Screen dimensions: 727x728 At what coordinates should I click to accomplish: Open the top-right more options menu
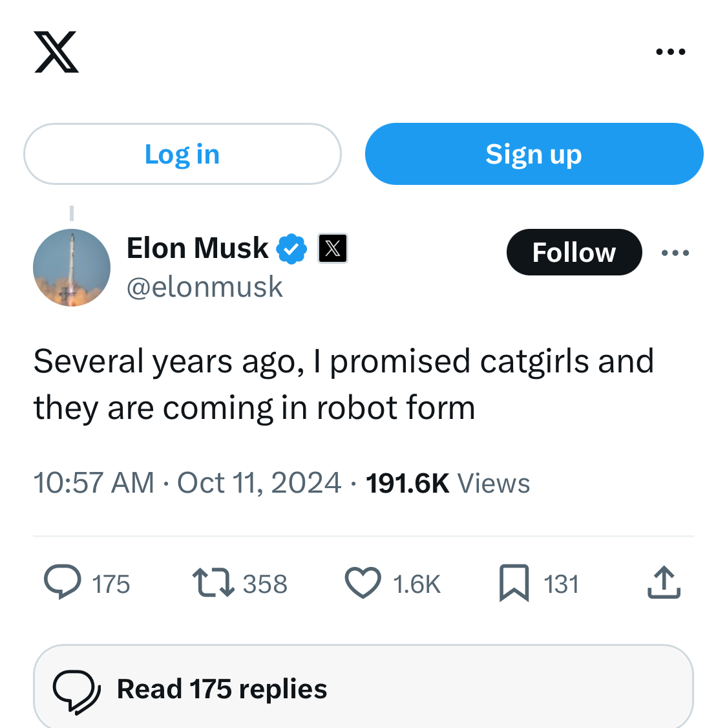click(x=670, y=52)
